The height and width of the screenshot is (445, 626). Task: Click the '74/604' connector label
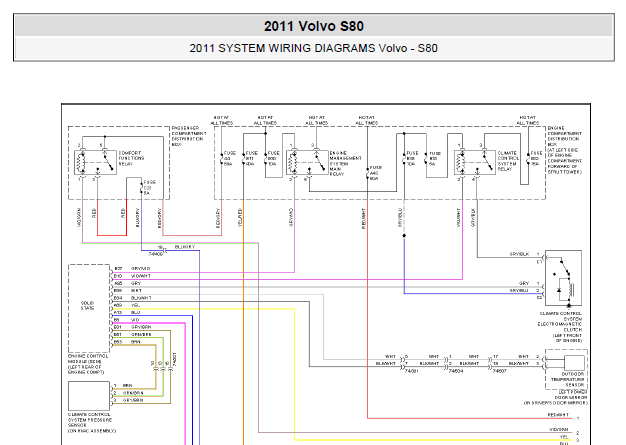click(456, 371)
